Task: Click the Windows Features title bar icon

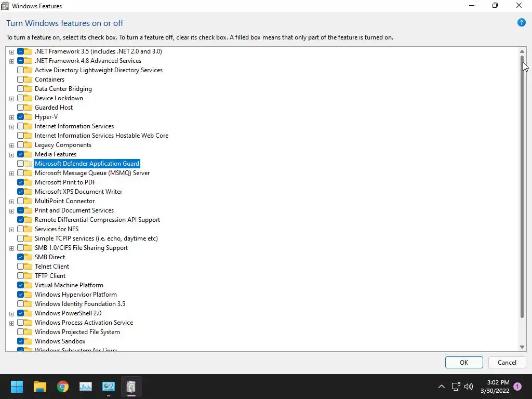Action: [x=5, y=6]
